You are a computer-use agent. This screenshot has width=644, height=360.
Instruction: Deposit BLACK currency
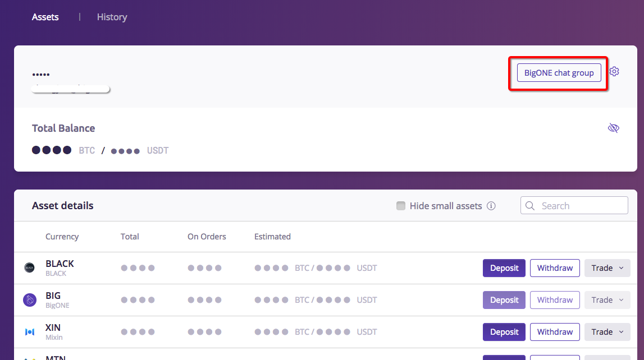coord(504,268)
